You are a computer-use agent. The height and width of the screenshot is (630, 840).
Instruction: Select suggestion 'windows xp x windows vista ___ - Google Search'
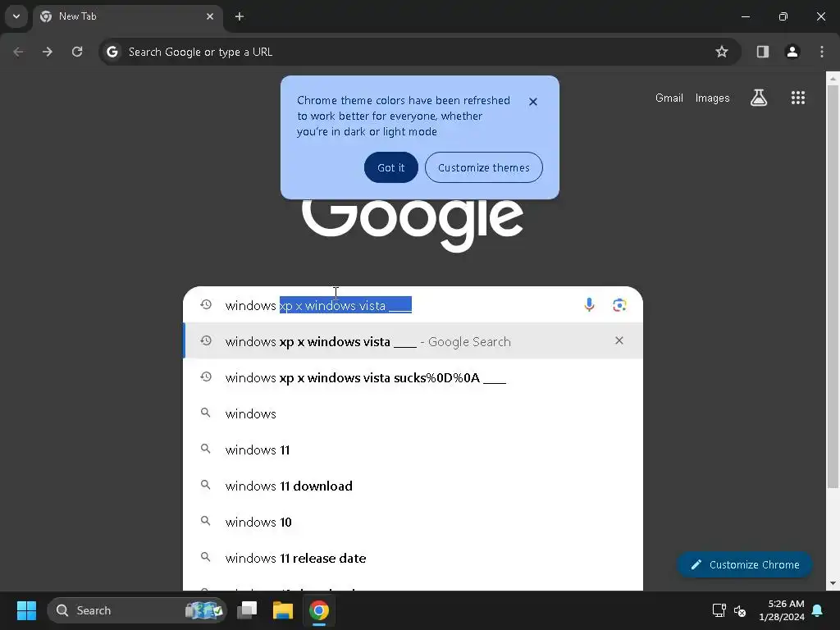[x=413, y=341]
